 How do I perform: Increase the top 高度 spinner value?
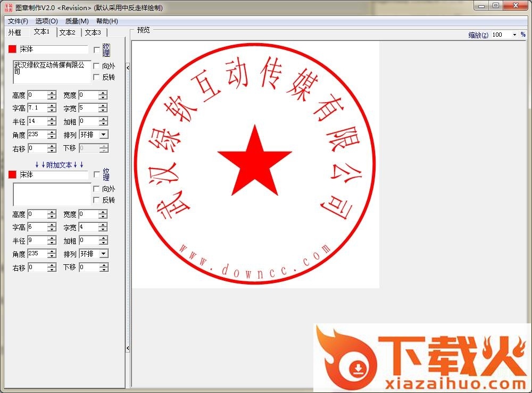pos(52,93)
